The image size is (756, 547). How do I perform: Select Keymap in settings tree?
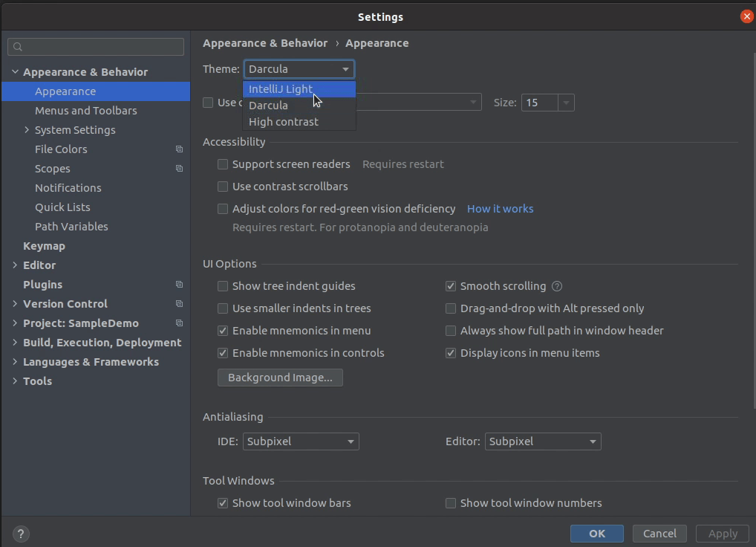(44, 246)
